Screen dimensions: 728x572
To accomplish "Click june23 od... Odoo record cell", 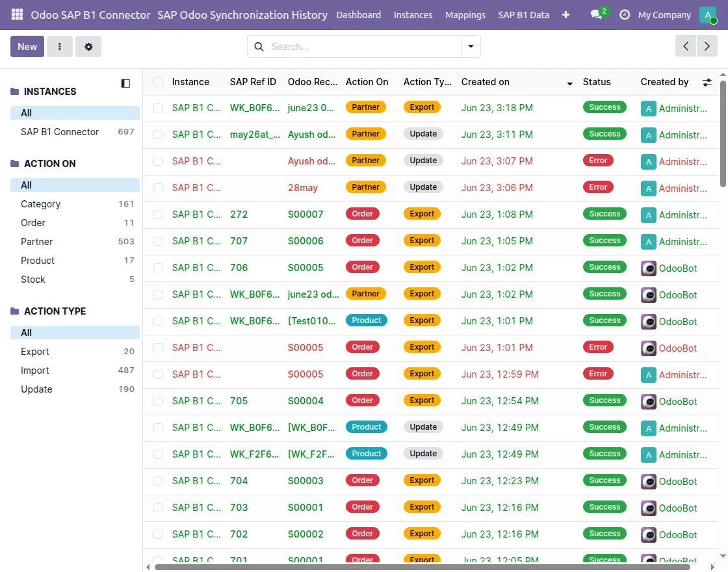I will tap(313, 294).
